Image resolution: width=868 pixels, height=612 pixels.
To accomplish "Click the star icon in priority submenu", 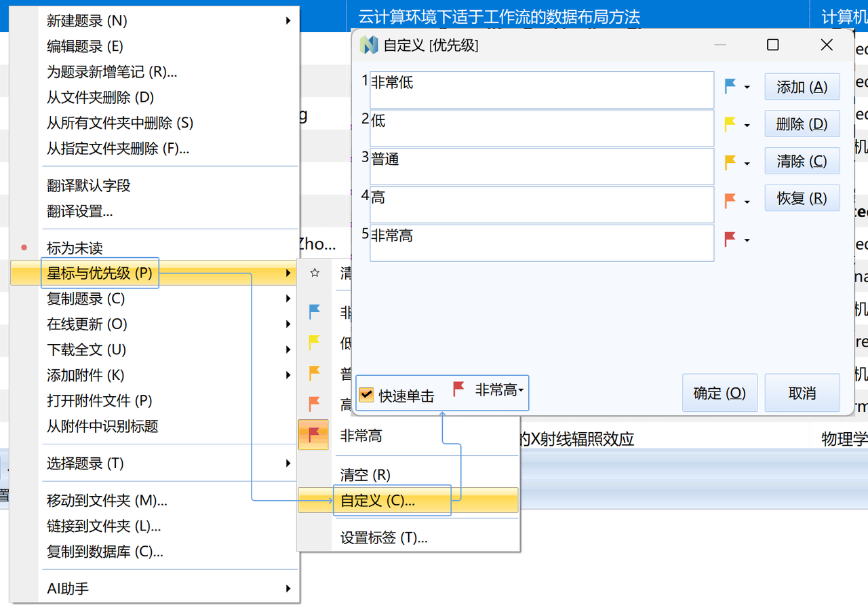I will click(x=315, y=273).
